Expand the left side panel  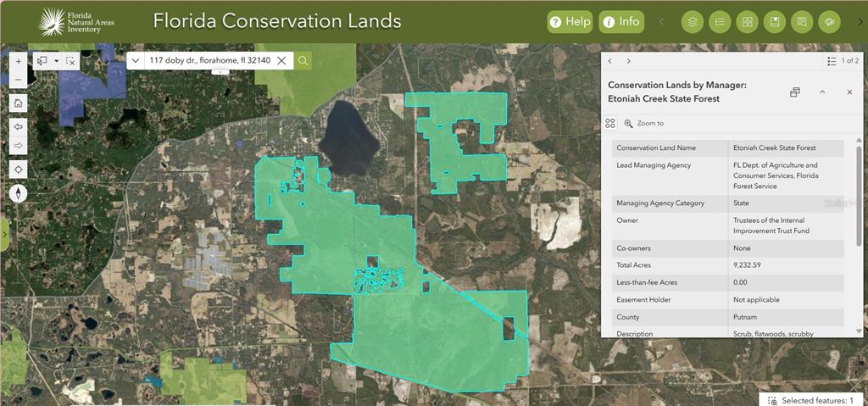3,233
